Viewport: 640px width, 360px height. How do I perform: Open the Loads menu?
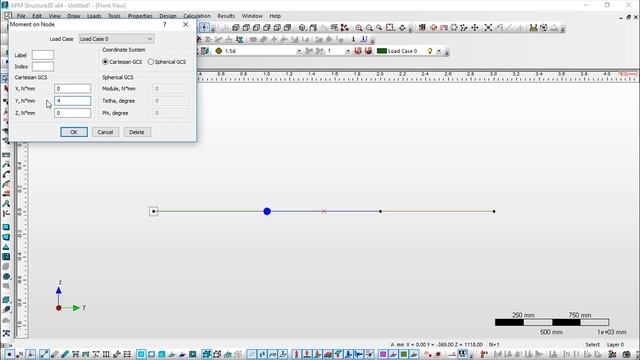(94, 16)
